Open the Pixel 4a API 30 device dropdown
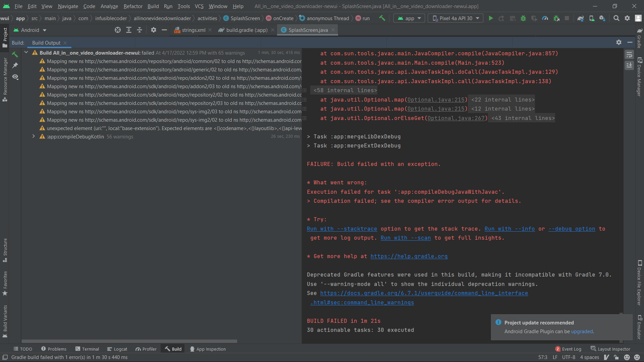The image size is (644, 362). point(455,18)
